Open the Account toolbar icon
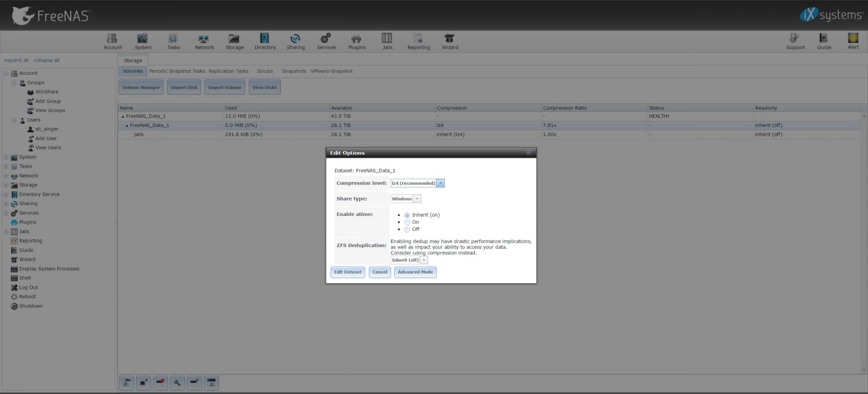The image size is (868, 394). [113, 42]
